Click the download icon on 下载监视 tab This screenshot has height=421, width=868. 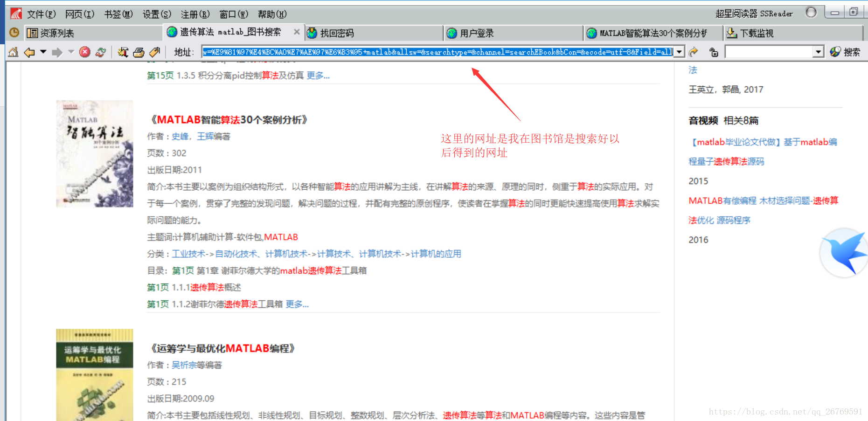tap(732, 33)
